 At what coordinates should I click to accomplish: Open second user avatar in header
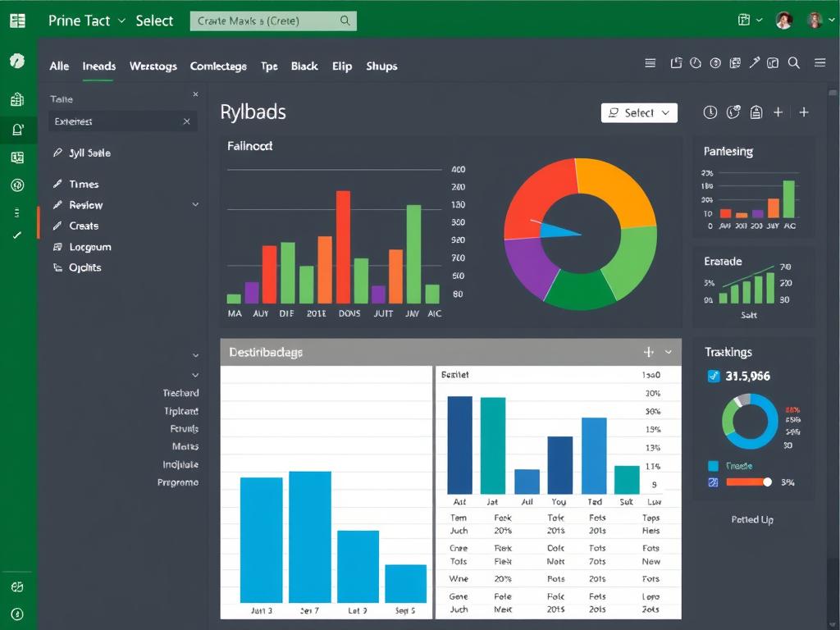(x=815, y=21)
